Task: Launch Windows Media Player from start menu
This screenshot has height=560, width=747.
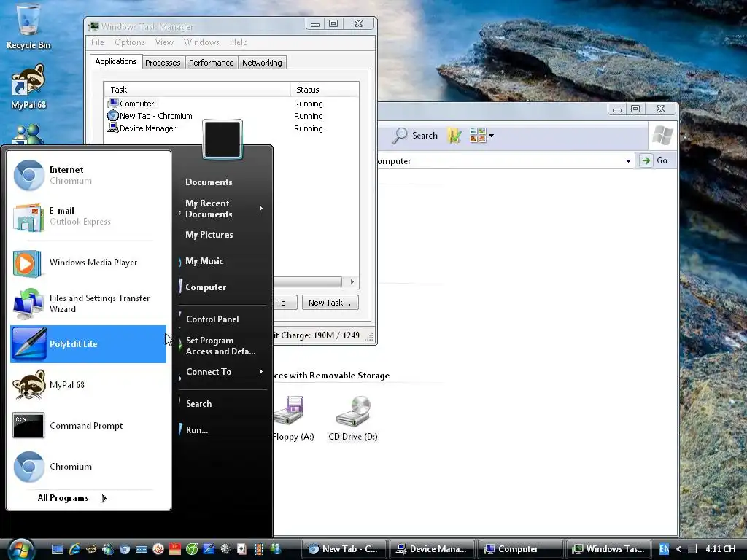Action: pos(88,262)
